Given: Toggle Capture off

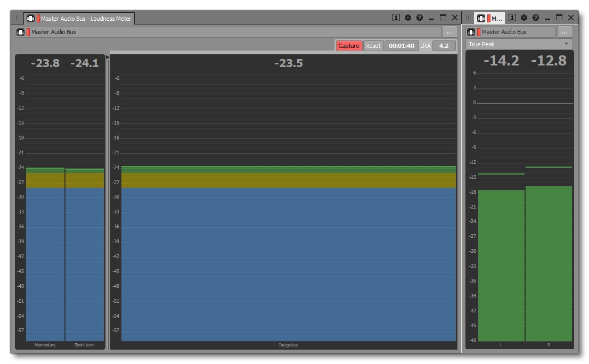Looking at the screenshot, I should coord(349,46).
